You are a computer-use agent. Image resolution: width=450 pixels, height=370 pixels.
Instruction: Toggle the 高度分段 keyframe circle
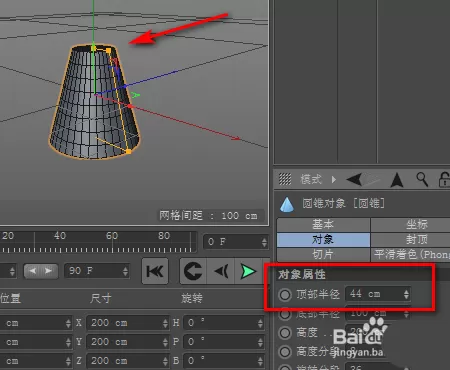point(285,351)
